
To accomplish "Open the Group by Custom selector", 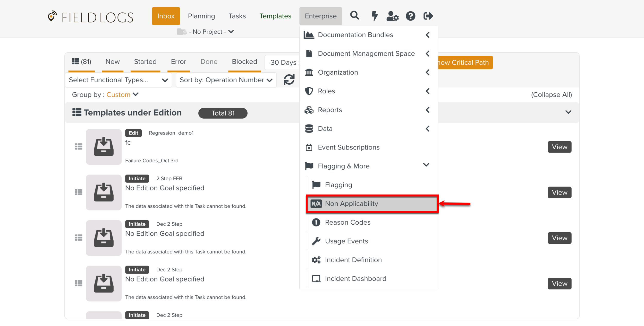I will 122,95.
